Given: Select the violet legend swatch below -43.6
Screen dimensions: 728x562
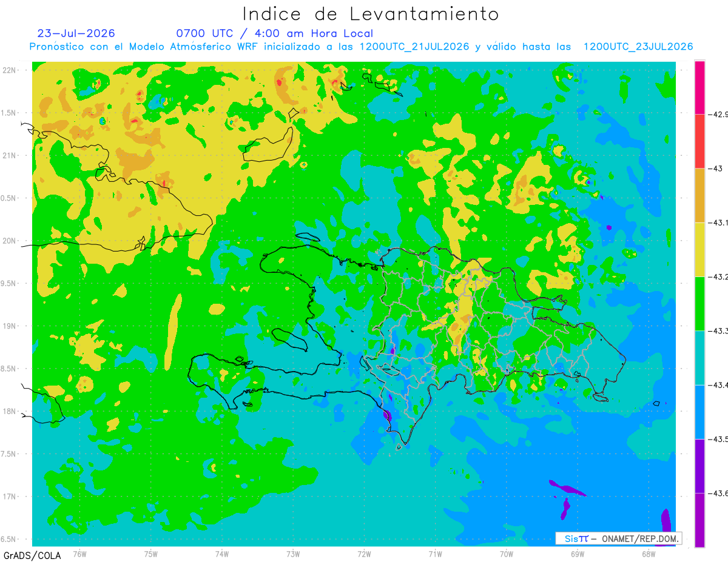Looking at the screenshot, I should 699,520.
